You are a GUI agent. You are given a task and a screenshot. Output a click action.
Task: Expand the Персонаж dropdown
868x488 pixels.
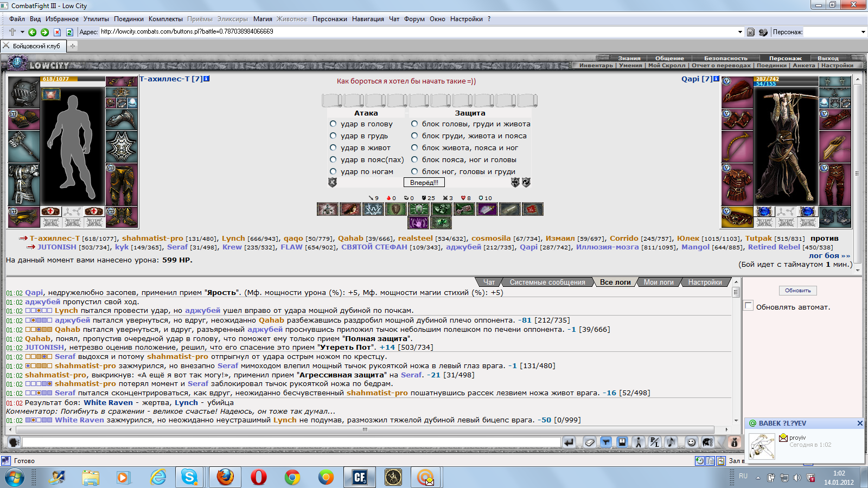tap(863, 32)
